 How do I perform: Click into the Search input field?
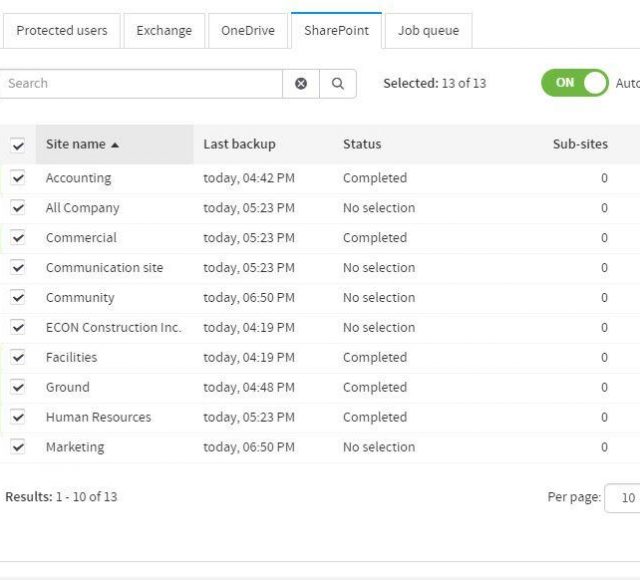[141, 84]
